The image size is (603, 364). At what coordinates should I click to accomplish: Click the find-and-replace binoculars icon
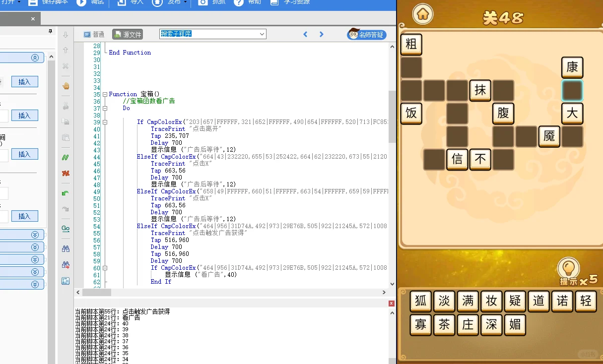click(66, 265)
